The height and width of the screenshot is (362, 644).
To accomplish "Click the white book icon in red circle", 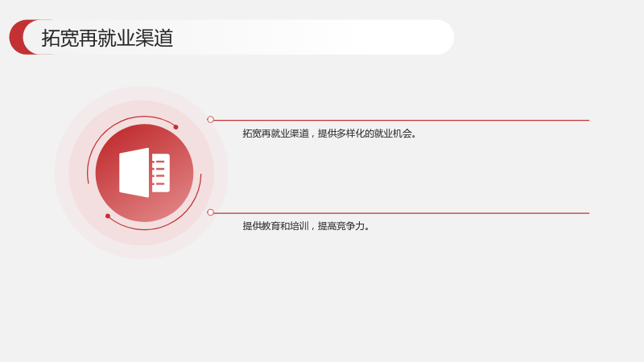I will (144, 173).
